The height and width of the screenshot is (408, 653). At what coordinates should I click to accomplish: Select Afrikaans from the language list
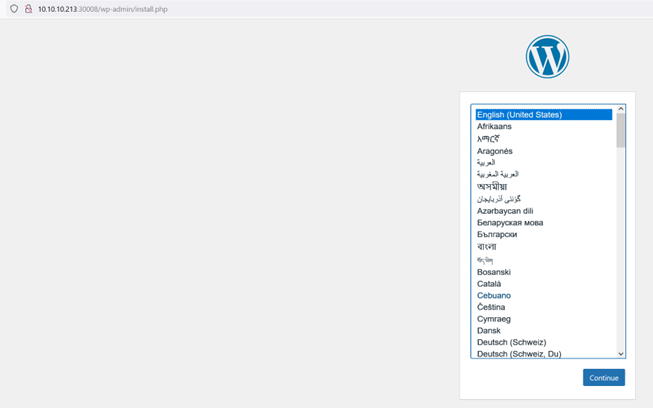544,126
